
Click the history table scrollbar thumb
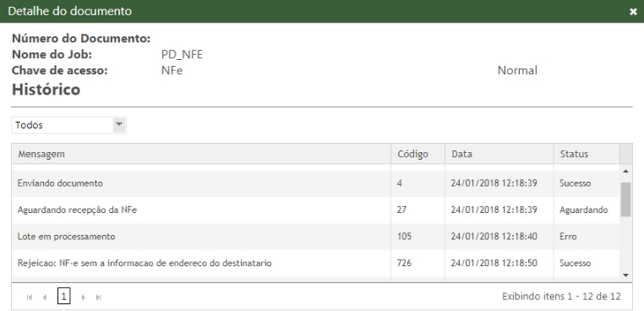(x=625, y=199)
